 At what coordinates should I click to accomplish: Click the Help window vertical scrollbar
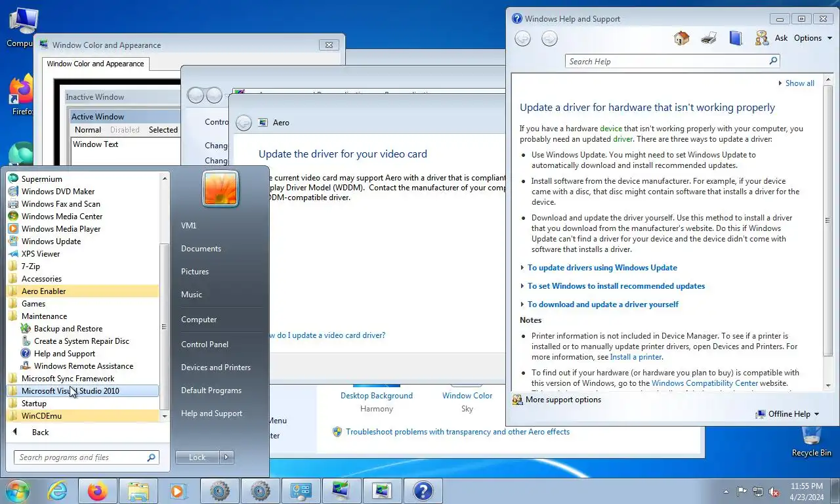click(828, 220)
